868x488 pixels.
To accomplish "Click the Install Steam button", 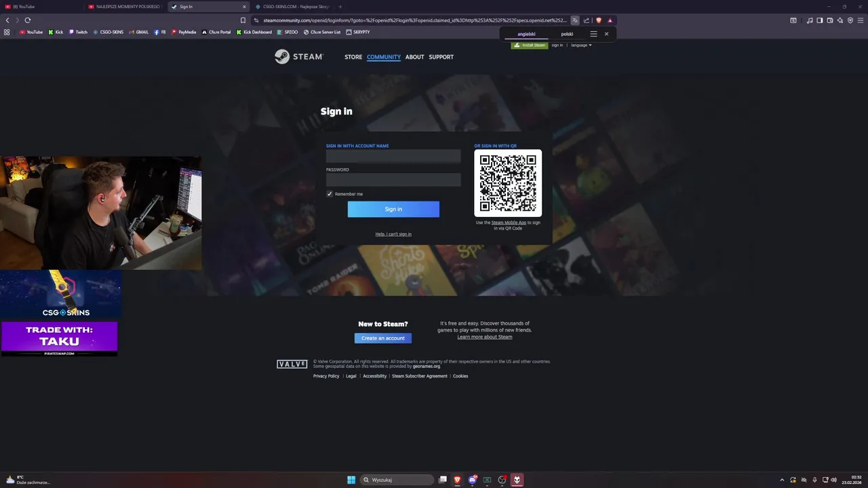I will pos(530,45).
